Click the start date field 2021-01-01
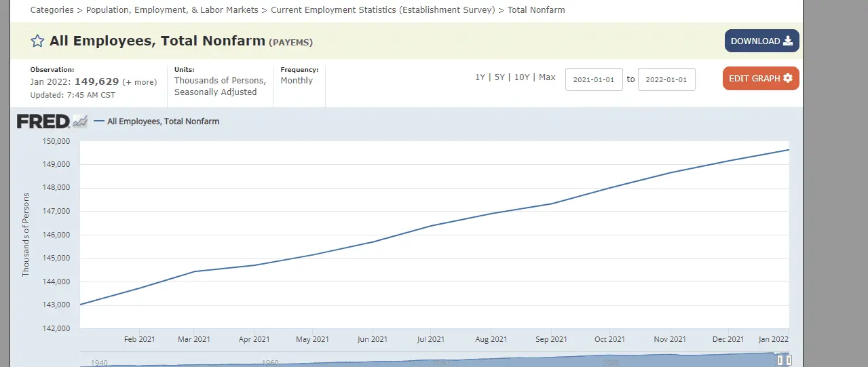The height and width of the screenshot is (367, 868). pyautogui.click(x=593, y=79)
